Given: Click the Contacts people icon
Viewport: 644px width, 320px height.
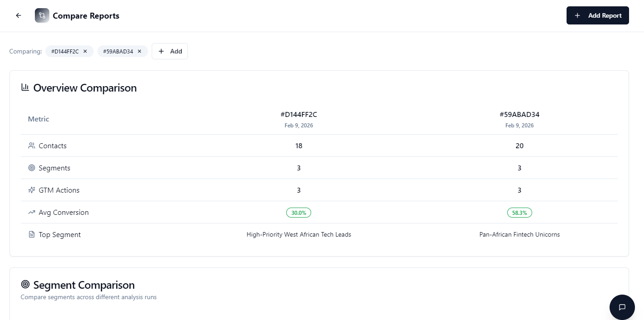Looking at the screenshot, I should tap(32, 145).
